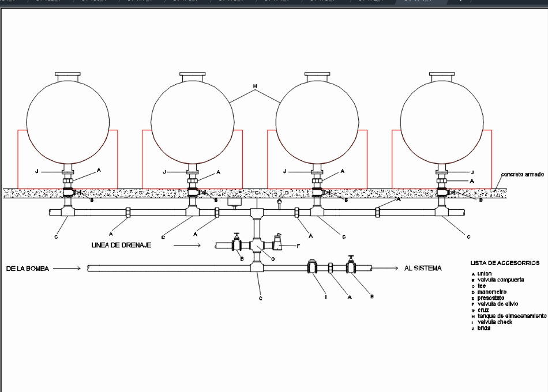Select the manometro symbol labeled D
Viewport: 548px width, 392px height.
[x=280, y=202]
